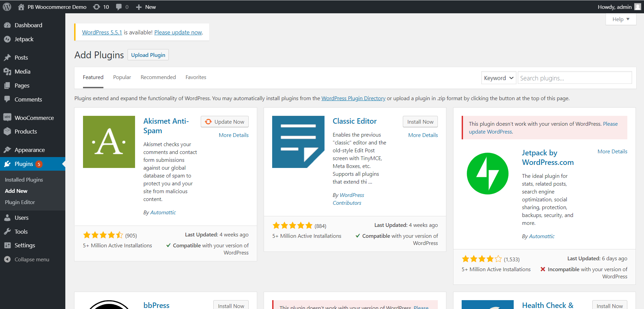The image size is (644, 309).
Task: Click the Users sidebar icon
Action: [x=7, y=218]
